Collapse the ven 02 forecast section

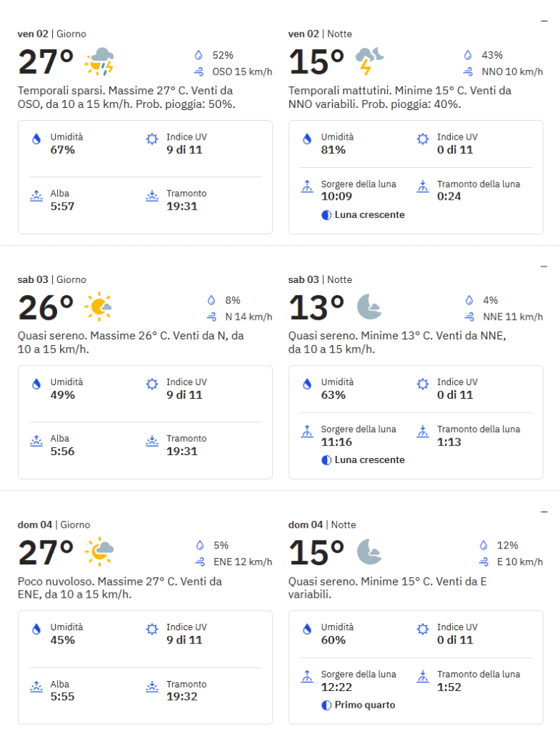tap(544, 21)
